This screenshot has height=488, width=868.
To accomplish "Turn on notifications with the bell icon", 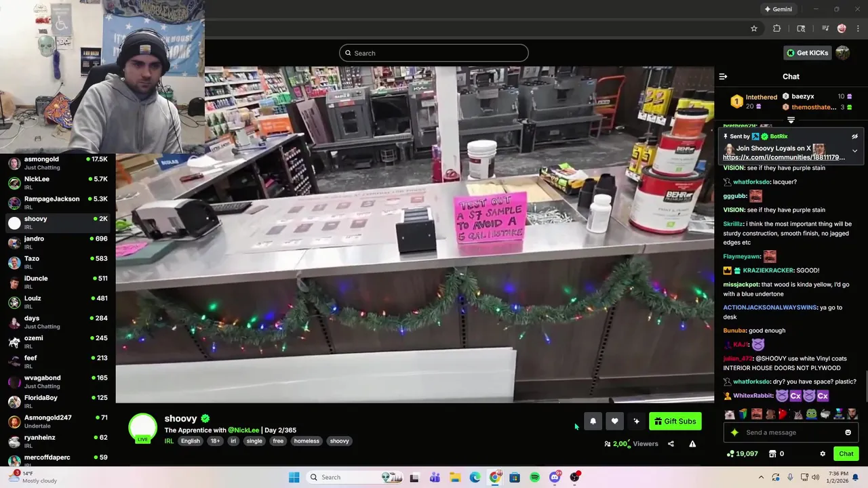I will [593, 421].
